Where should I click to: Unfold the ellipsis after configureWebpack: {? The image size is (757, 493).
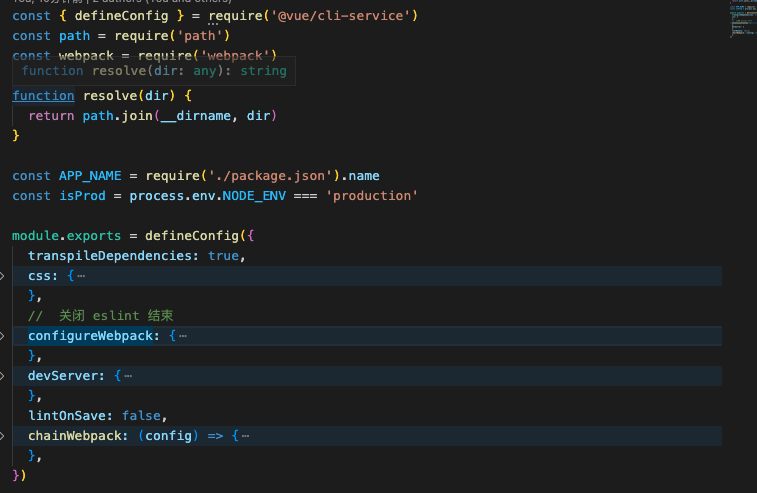[182, 336]
